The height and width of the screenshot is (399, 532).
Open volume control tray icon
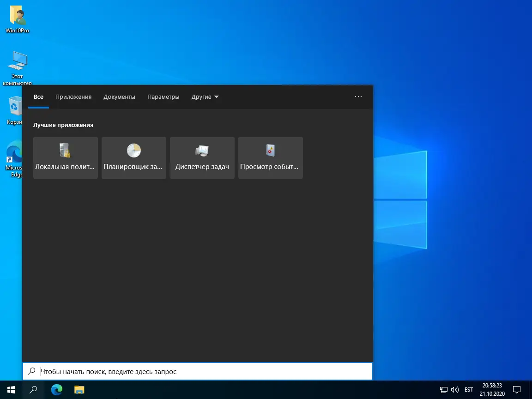(455, 390)
